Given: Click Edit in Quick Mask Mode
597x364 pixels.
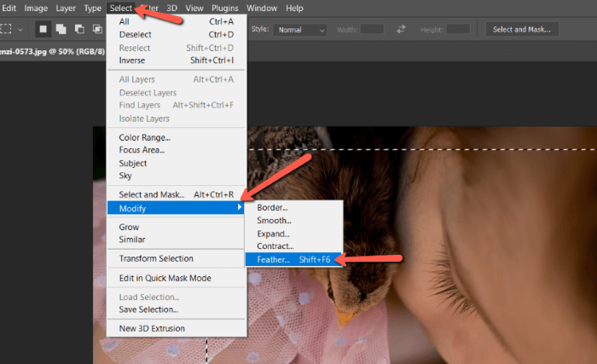Looking at the screenshot, I should (165, 278).
